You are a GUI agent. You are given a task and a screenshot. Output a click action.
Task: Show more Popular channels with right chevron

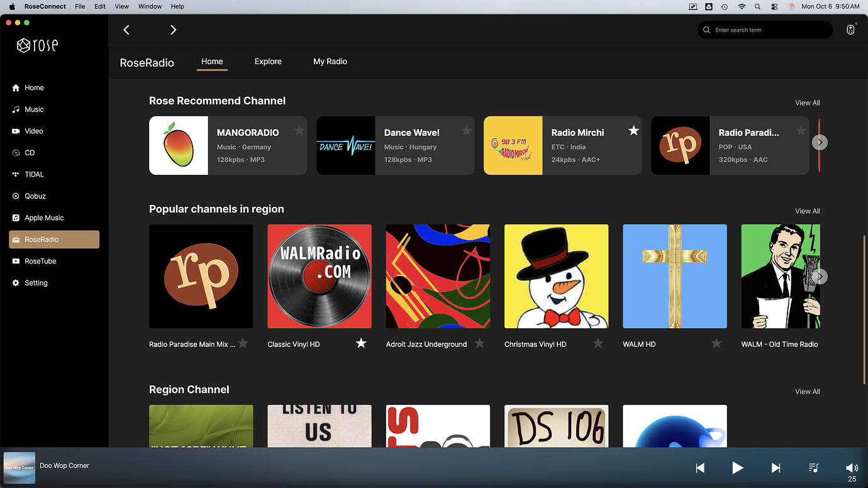coord(819,277)
